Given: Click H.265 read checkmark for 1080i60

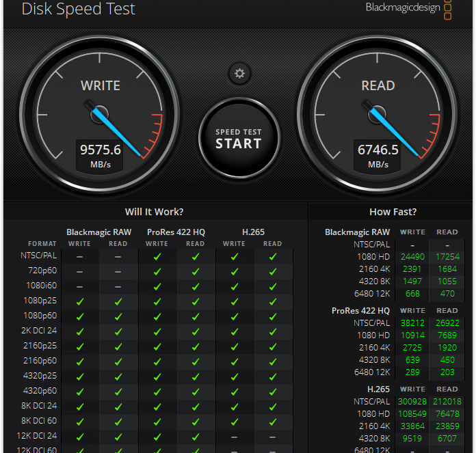Looking at the screenshot, I should [273, 286].
